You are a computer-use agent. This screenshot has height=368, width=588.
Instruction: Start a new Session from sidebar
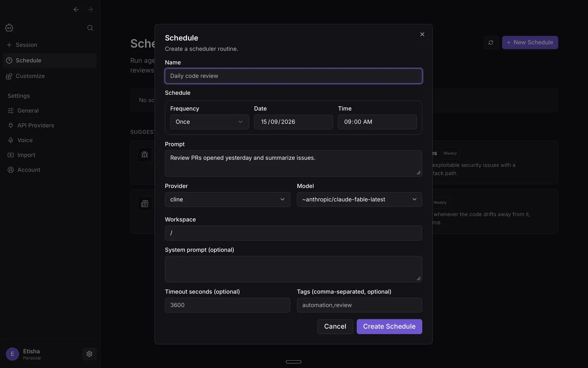pyautogui.click(x=50, y=45)
